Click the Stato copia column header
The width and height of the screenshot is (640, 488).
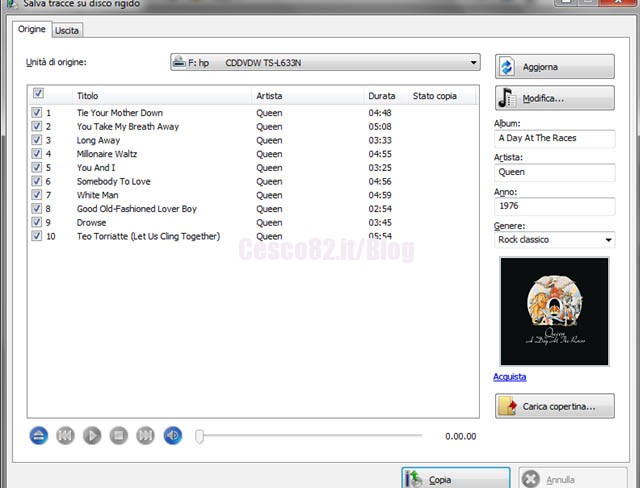point(442,96)
